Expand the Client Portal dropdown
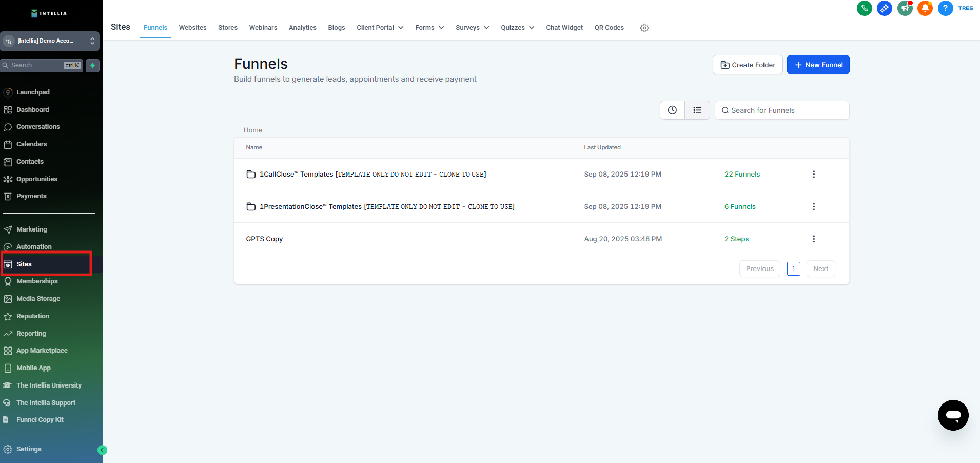Screen dimensions: 980x463 coord(380,28)
